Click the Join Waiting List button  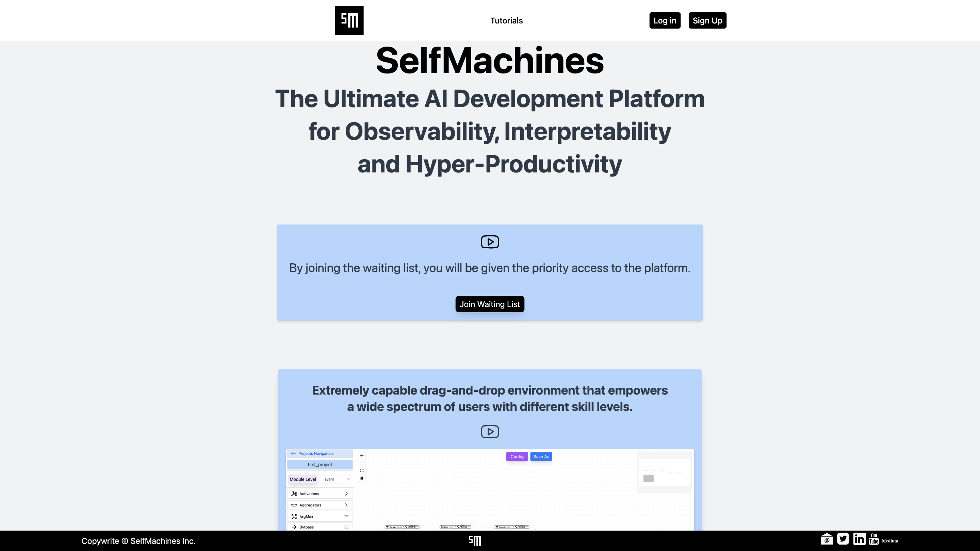tap(490, 304)
